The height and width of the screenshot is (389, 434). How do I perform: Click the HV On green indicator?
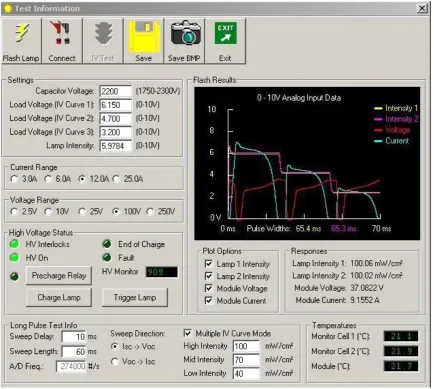[x=14, y=258]
